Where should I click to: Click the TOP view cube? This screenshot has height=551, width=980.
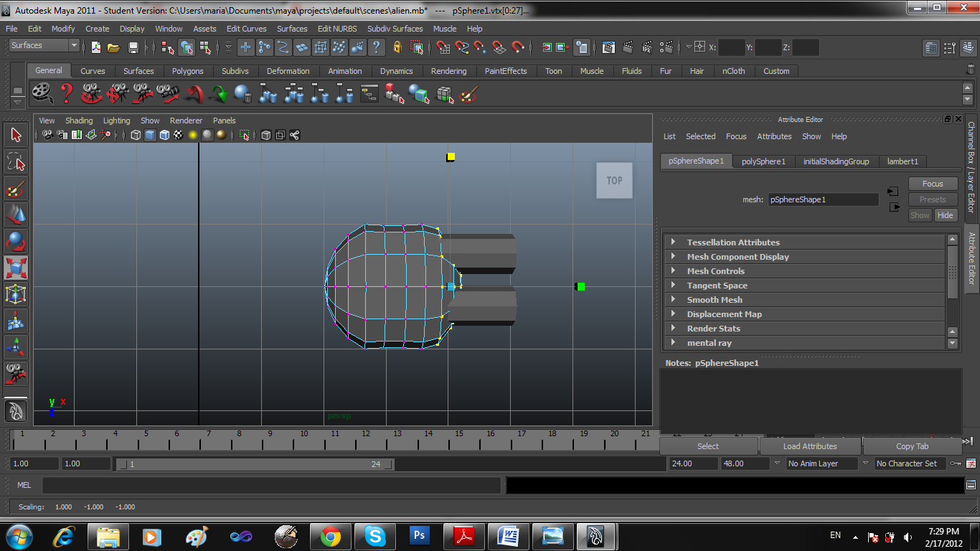point(614,180)
